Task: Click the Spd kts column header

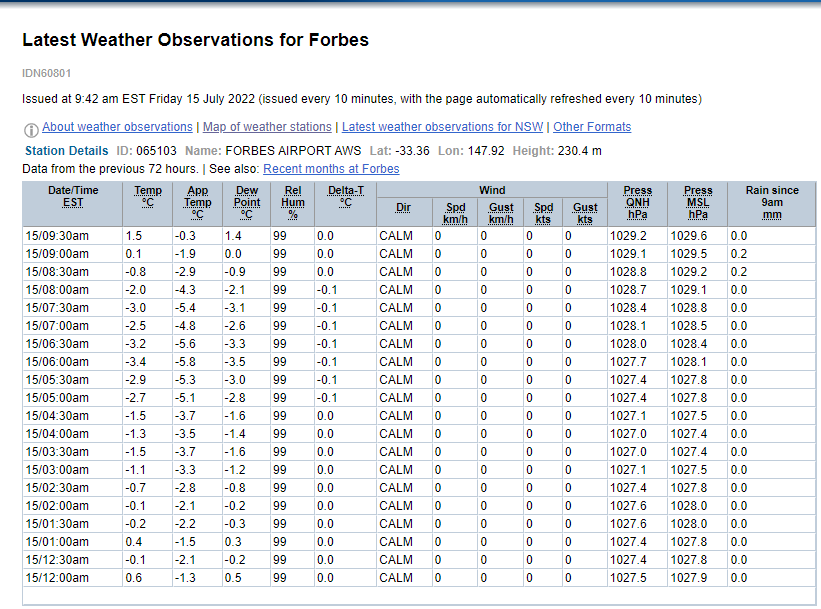Action: pyautogui.click(x=543, y=213)
